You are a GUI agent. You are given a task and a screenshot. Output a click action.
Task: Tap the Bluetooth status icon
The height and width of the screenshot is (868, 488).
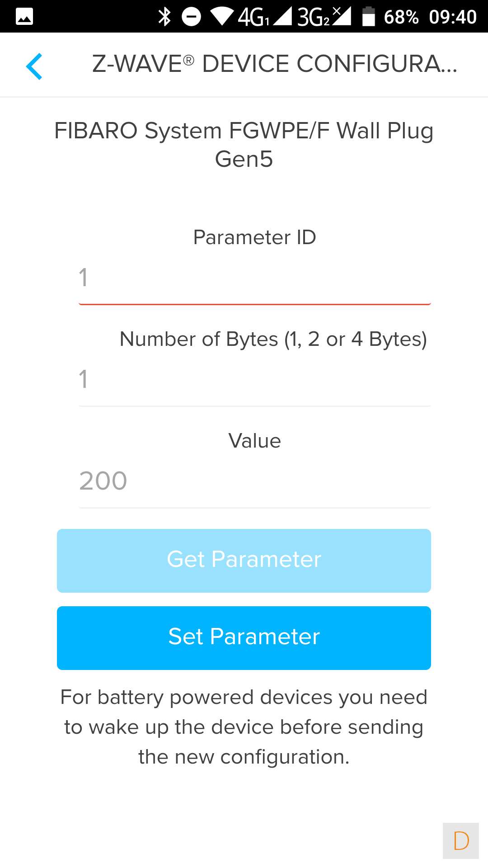164,17
